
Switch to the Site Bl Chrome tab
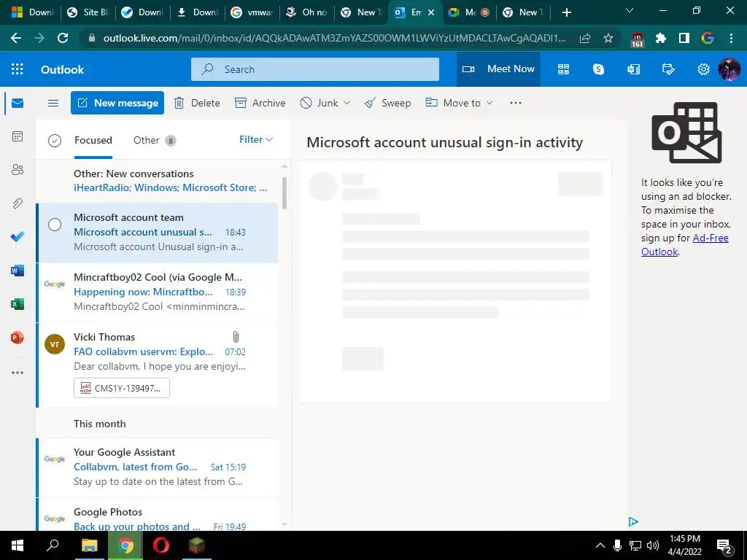click(x=88, y=12)
